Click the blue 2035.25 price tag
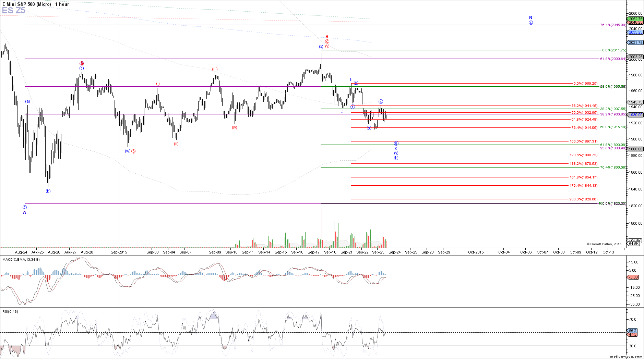 (x=635, y=32)
